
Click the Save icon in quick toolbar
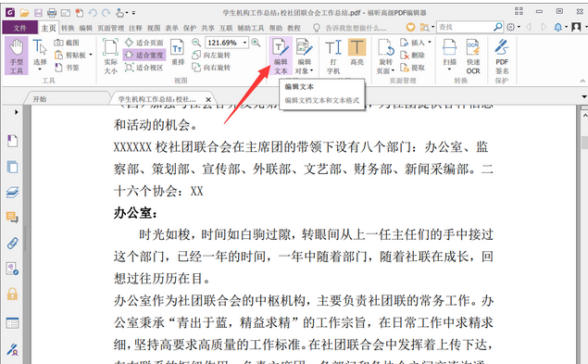[38, 13]
